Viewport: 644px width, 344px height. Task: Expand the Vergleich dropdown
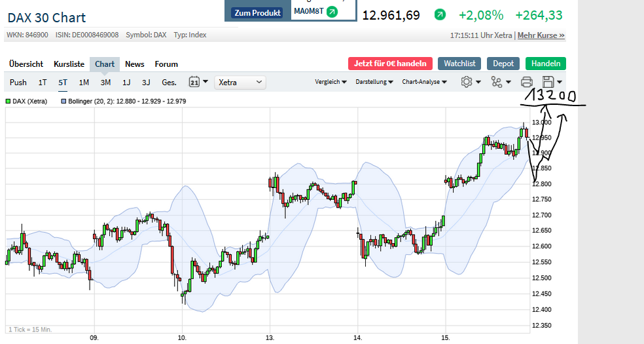(331, 82)
